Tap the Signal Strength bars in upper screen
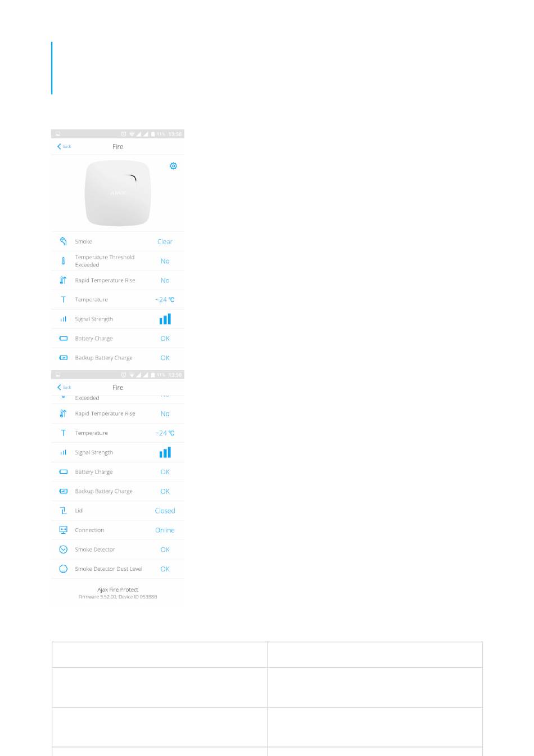 click(165, 319)
